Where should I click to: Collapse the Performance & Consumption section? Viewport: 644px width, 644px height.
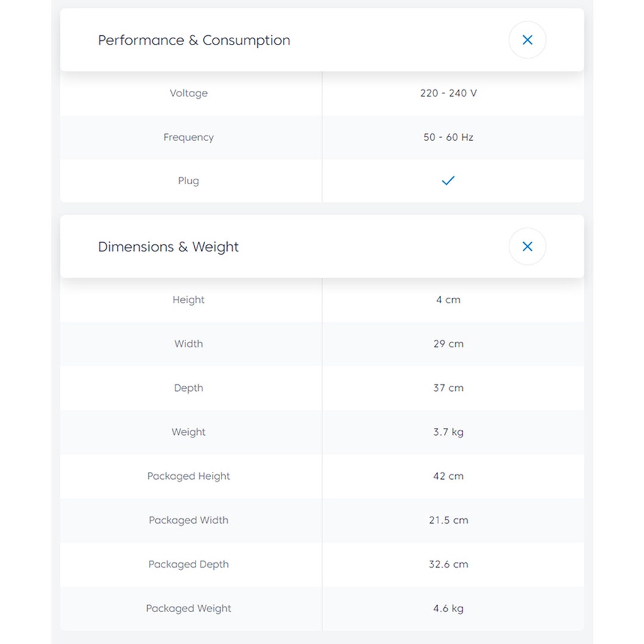(527, 40)
